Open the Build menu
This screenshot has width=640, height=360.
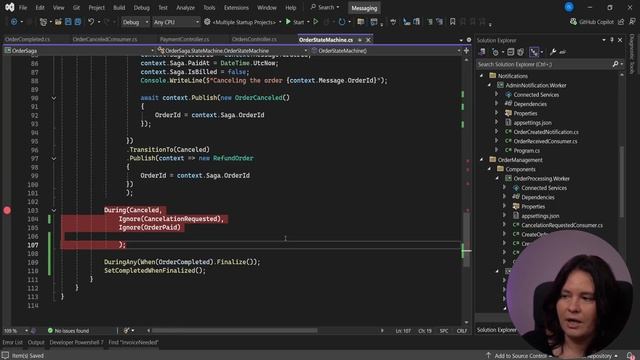pos(119,7)
